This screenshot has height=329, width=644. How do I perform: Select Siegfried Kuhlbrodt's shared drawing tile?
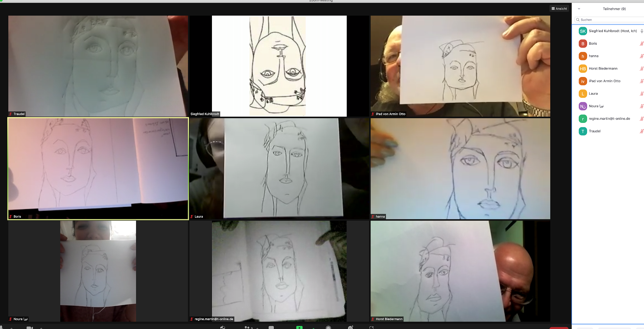(279, 66)
